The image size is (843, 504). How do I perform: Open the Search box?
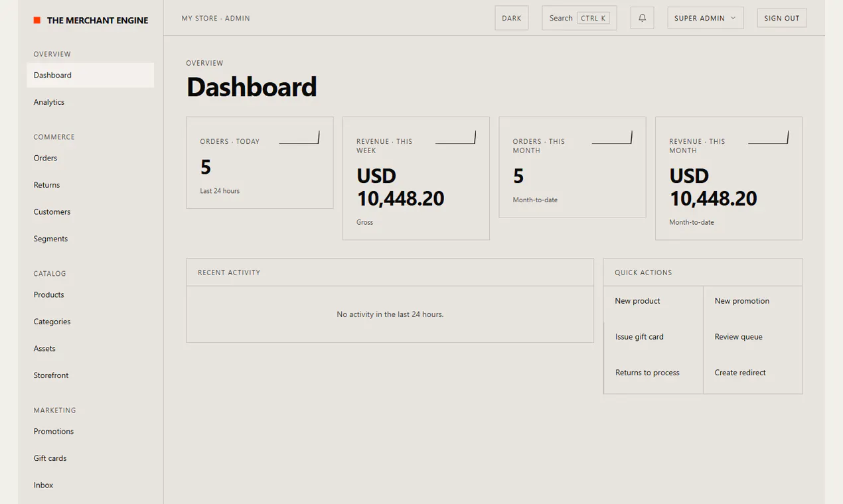coord(579,18)
